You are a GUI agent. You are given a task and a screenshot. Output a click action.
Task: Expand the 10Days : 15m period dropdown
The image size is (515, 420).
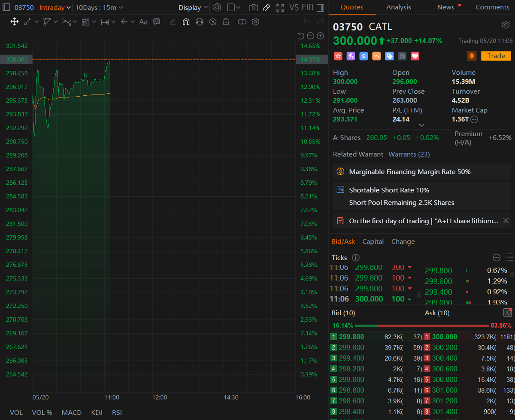point(99,7)
